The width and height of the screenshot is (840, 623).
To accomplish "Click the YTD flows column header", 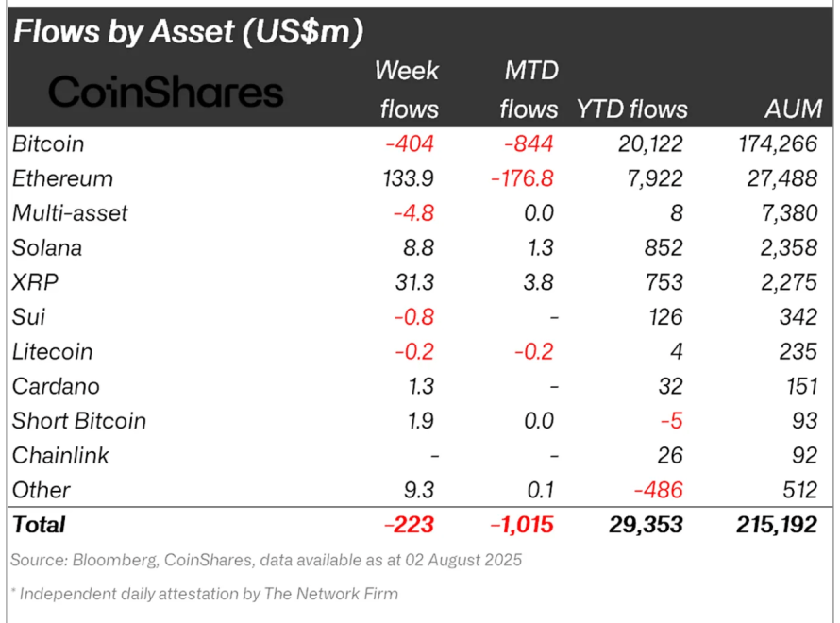I will 631,109.
